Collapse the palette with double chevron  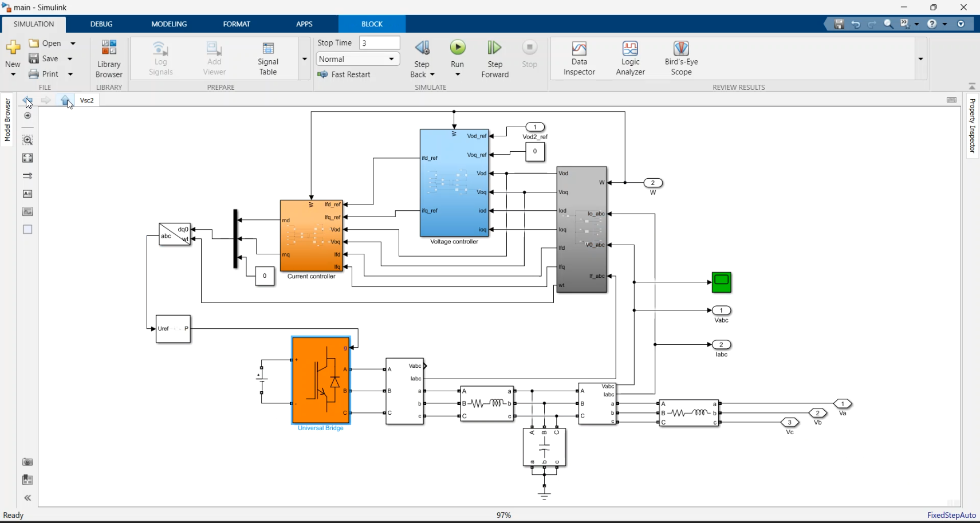click(27, 498)
